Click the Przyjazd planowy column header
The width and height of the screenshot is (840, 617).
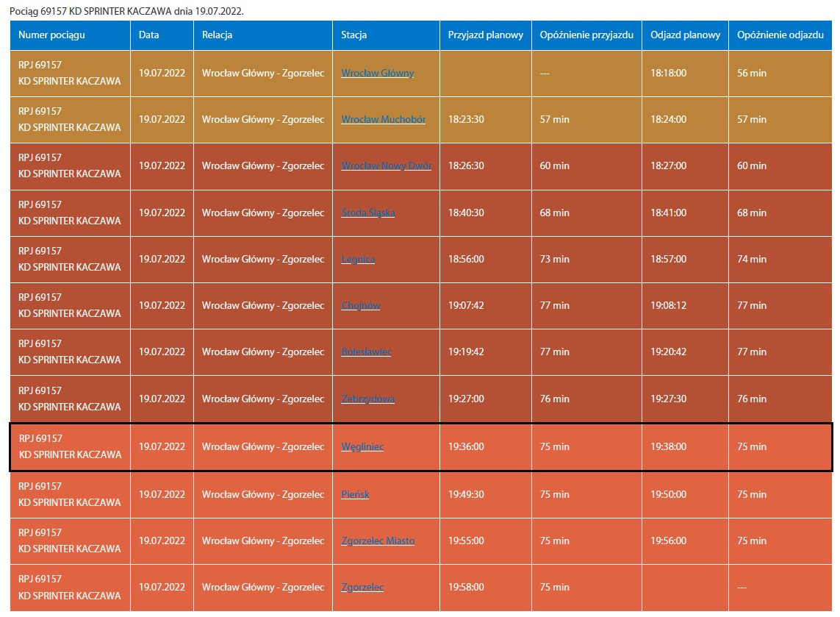(485, 35)
